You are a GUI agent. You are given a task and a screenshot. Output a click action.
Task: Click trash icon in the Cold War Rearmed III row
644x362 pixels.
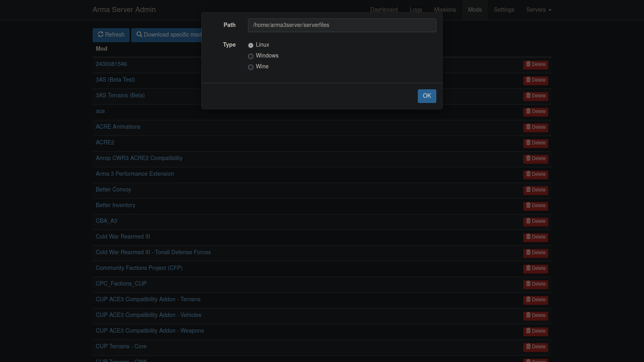coord(528,237)
